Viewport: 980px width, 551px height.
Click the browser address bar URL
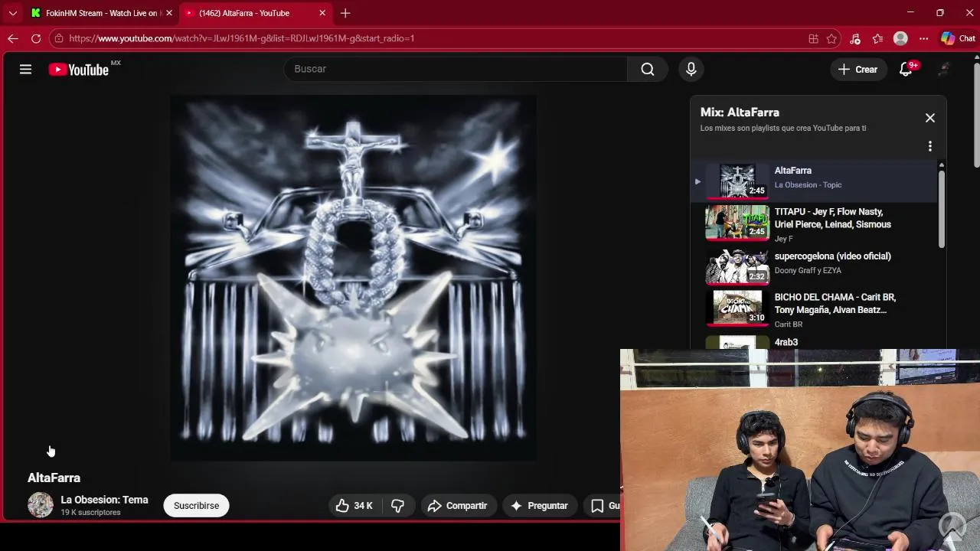(x=241, y=38)
